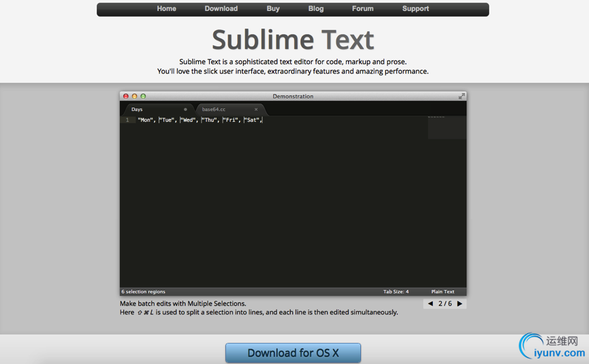Click the "Mon" text in the editor
This screenshot has height=364, width=589.
(x=145, y=120)
